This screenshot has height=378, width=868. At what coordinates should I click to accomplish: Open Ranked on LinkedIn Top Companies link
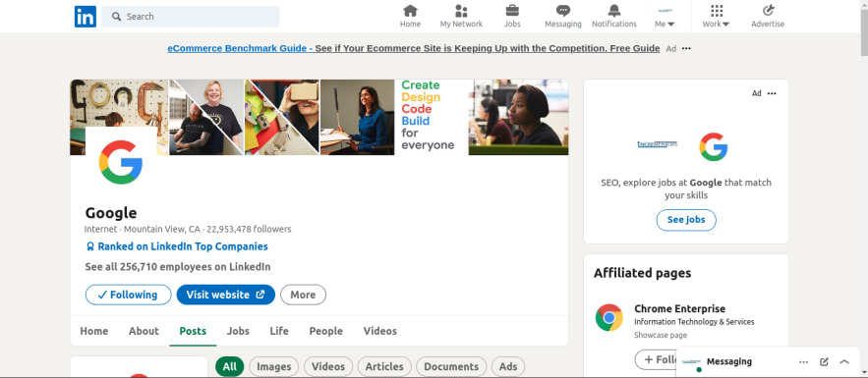[x=177, y=246]
